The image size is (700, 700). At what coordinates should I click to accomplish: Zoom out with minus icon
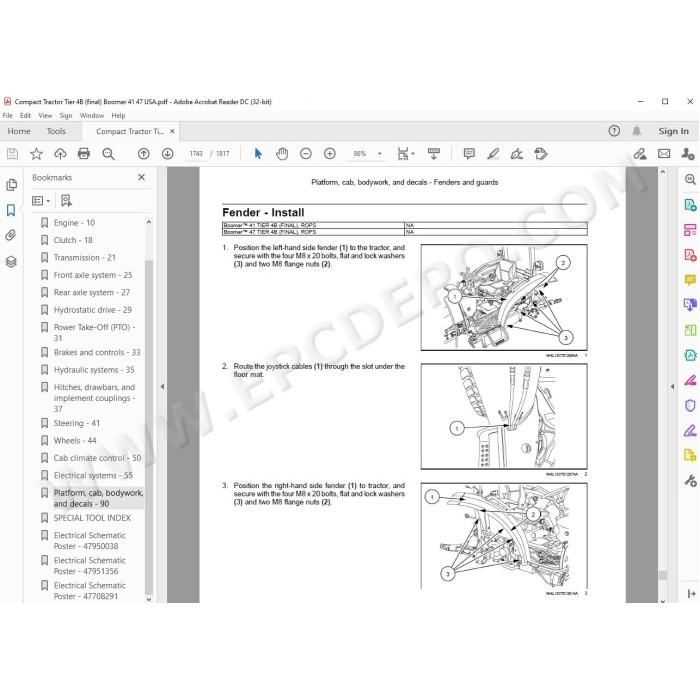point(306,154)
